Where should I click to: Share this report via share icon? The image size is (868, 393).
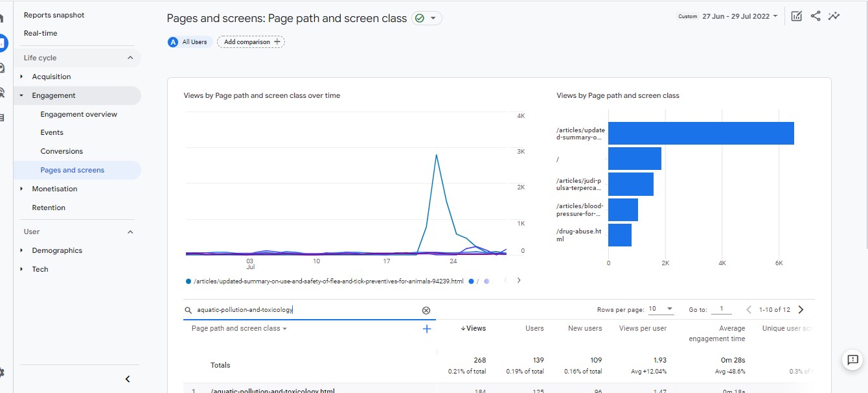816,16
